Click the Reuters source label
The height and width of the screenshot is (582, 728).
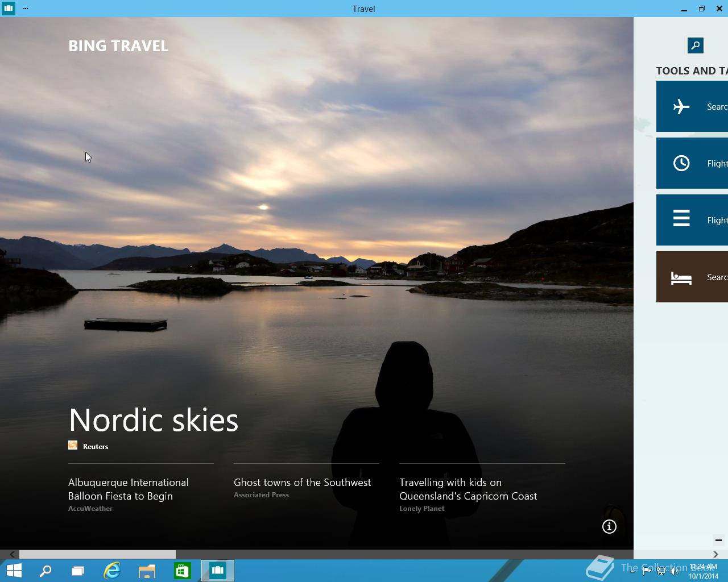click(96, 446)
